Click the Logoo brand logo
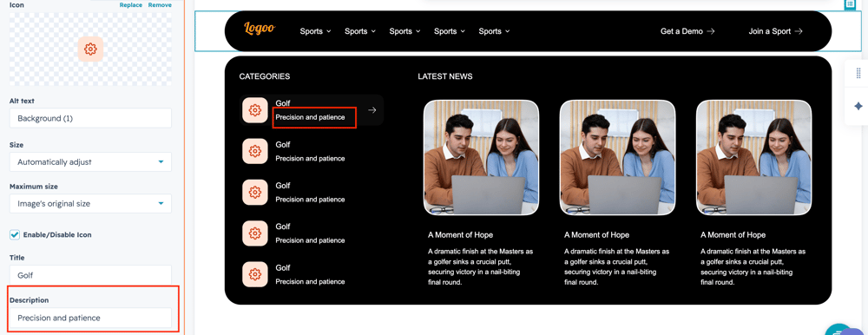 259,29
